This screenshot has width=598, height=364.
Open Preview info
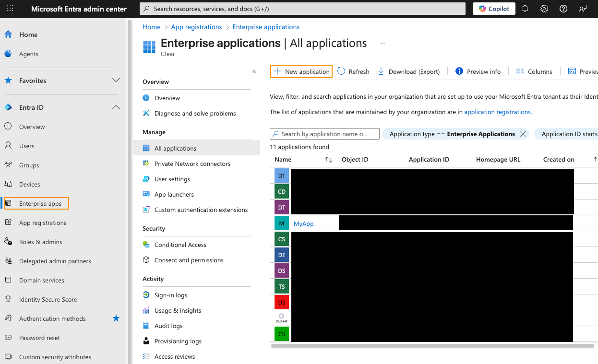coord(478,71)
